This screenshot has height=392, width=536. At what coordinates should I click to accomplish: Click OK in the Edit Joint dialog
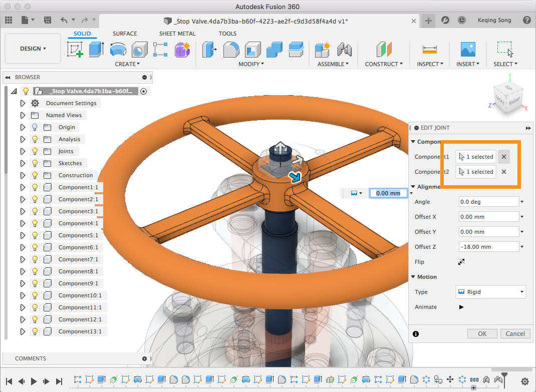(482, 333)
